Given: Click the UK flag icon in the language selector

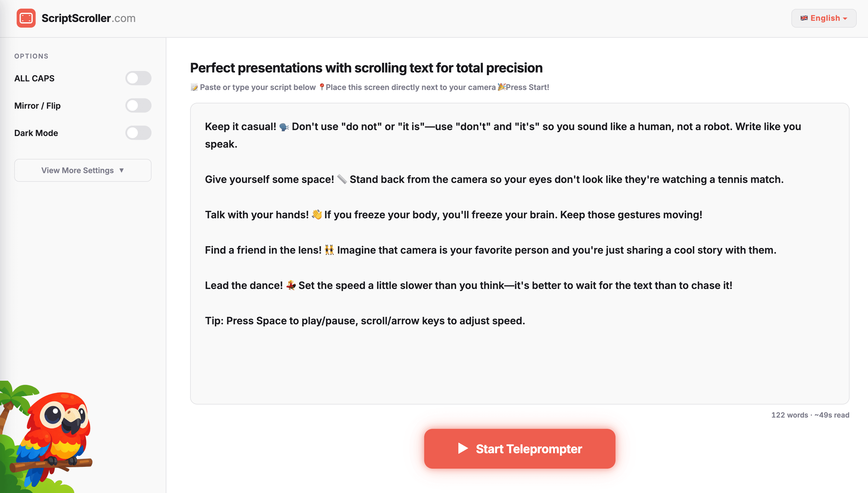Looking at the screenshot, I should tap(804, 18).
